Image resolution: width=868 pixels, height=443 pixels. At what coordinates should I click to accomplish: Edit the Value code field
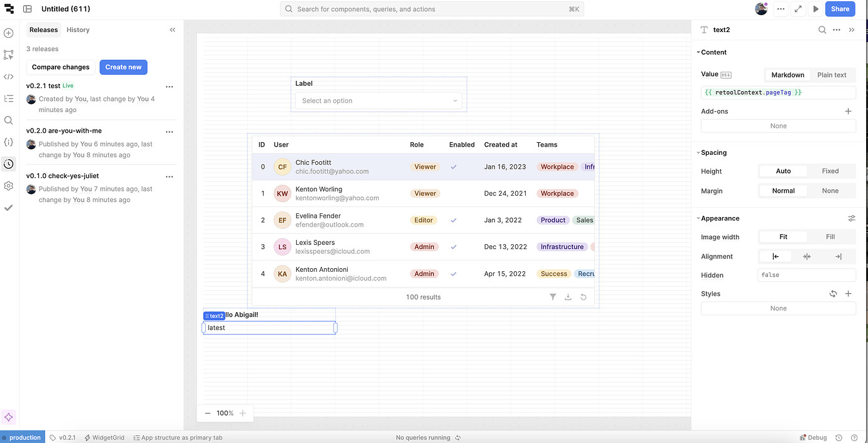point(779,93)
